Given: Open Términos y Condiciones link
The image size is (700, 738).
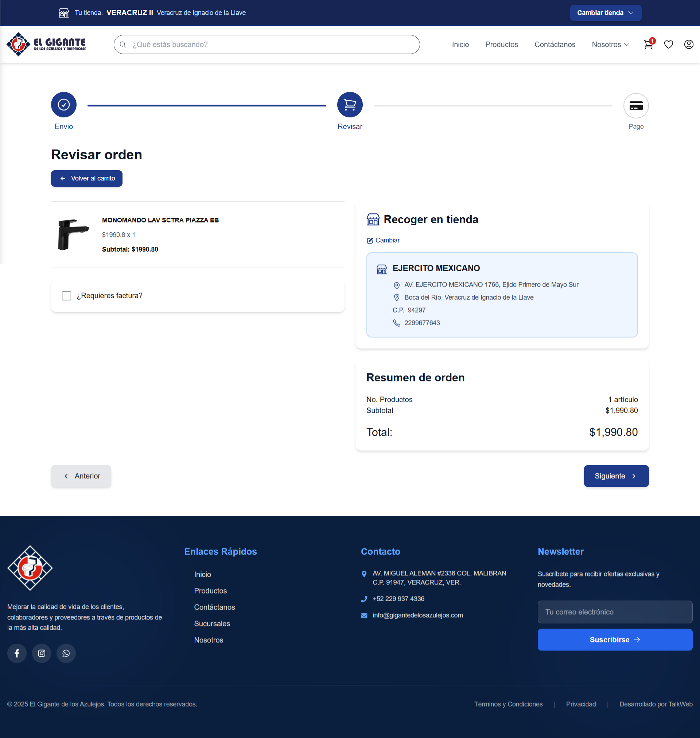Looking at the screenshot, I should click(x=508, y=704).
